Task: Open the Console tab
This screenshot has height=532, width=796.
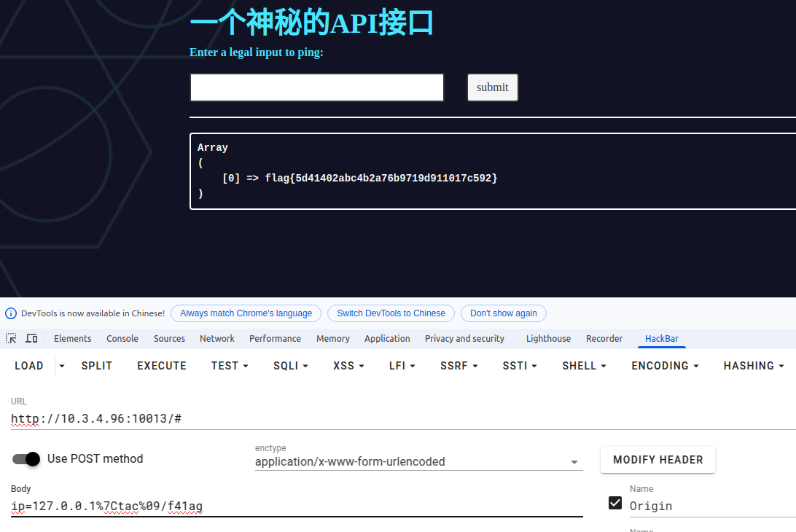Action: click(x=122, y=339)
